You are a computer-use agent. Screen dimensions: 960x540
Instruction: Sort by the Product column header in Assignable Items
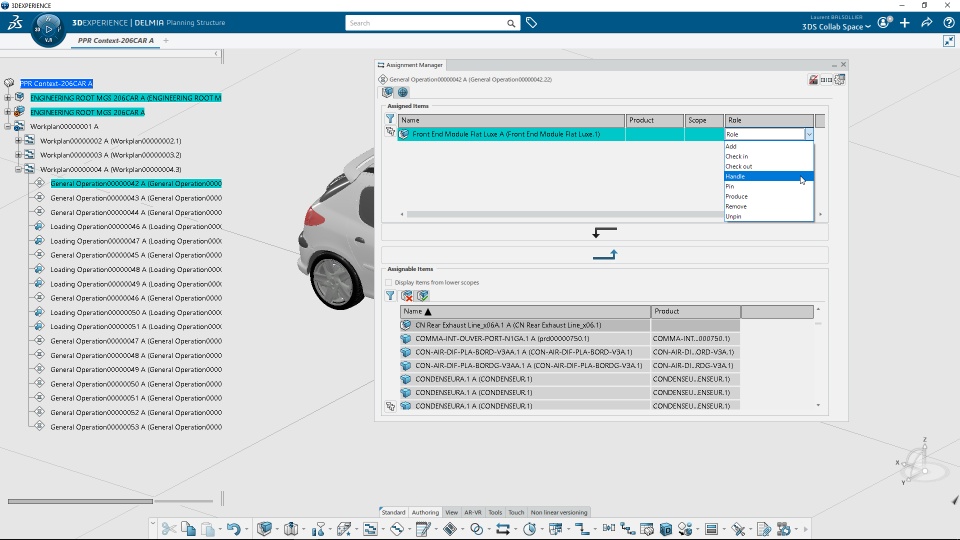coord(695,311)
